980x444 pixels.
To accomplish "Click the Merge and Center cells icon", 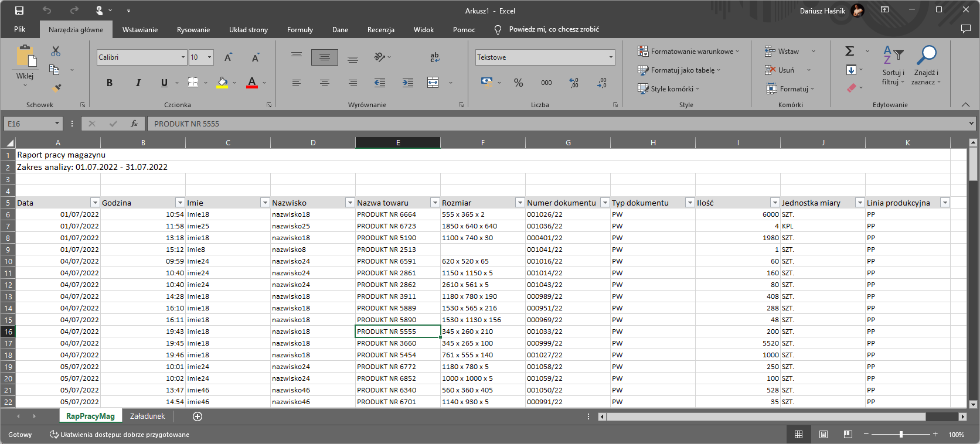I will click(x=433, y=83).
